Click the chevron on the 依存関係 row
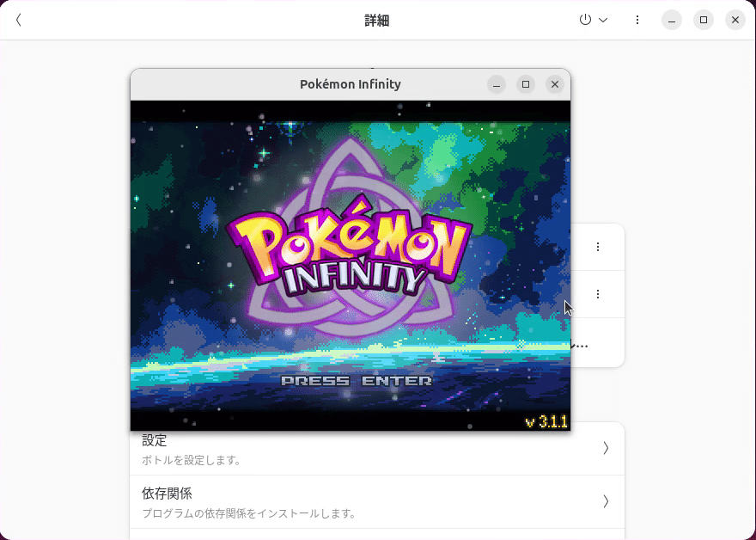 (606, 501)
